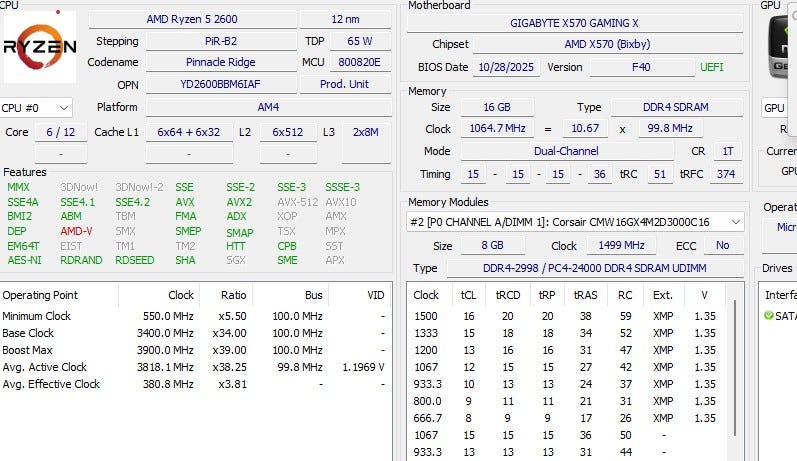Click the 800820E MCU value
The height and width of the screenshot is (461, 797).
click(360, 62)
